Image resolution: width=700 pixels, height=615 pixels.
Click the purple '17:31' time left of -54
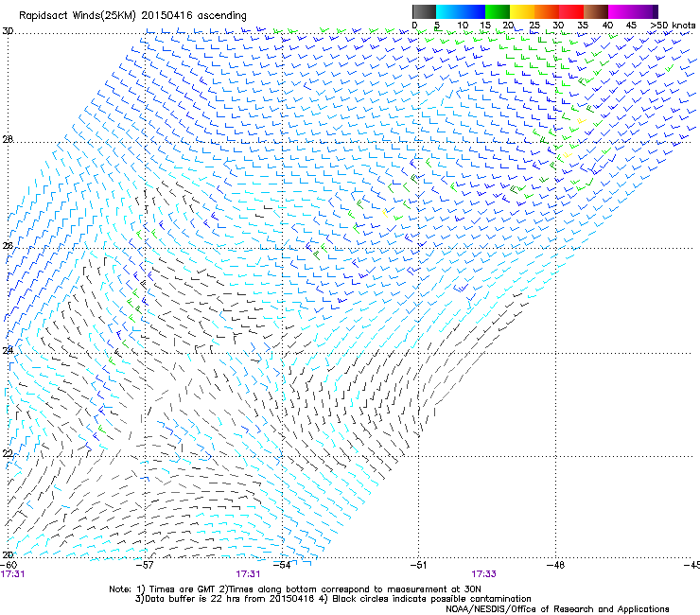pos(248,574)
